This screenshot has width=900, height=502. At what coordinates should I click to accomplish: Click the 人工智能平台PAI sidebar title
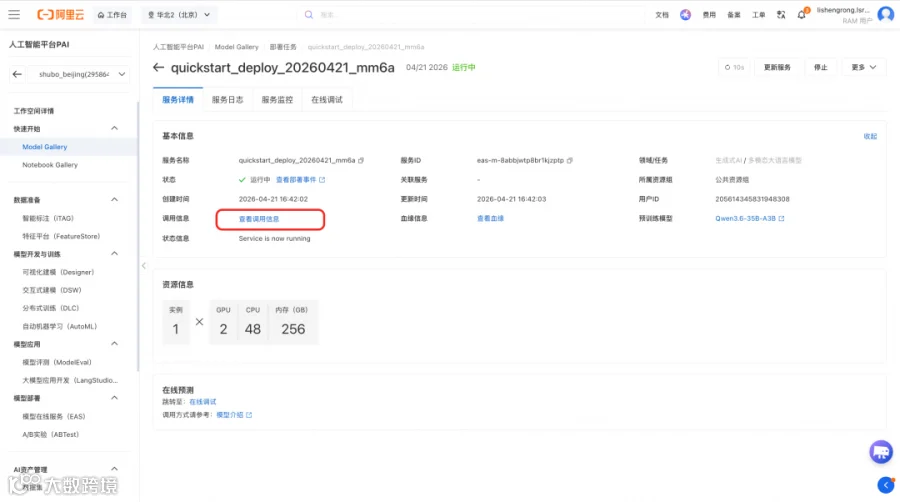39,44
